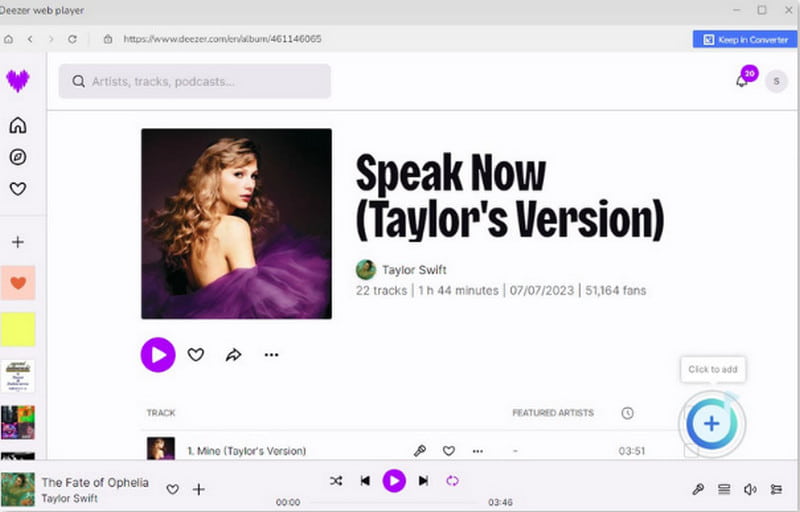The image size is (800, 512).
Task: Open the user profile avatar S
Action: point(776,81)
